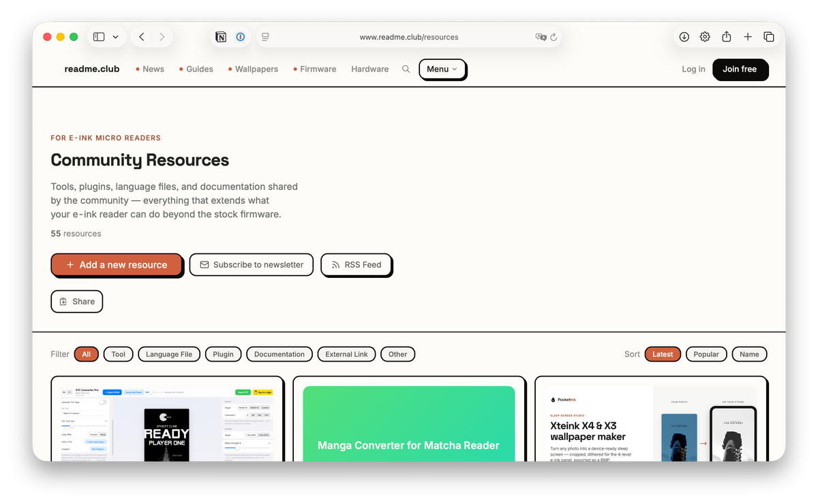Filter resources by Tool
The image size is (818, 504).
(x=119, y=354)
